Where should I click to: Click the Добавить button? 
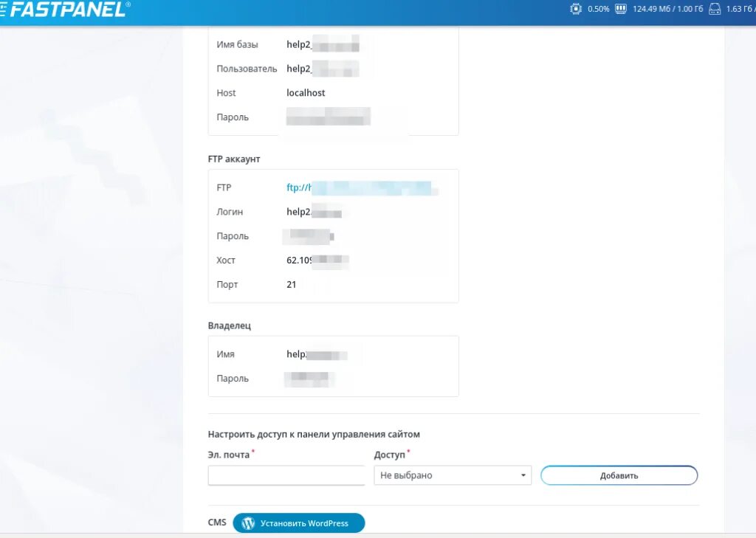[x=619, y=475]
